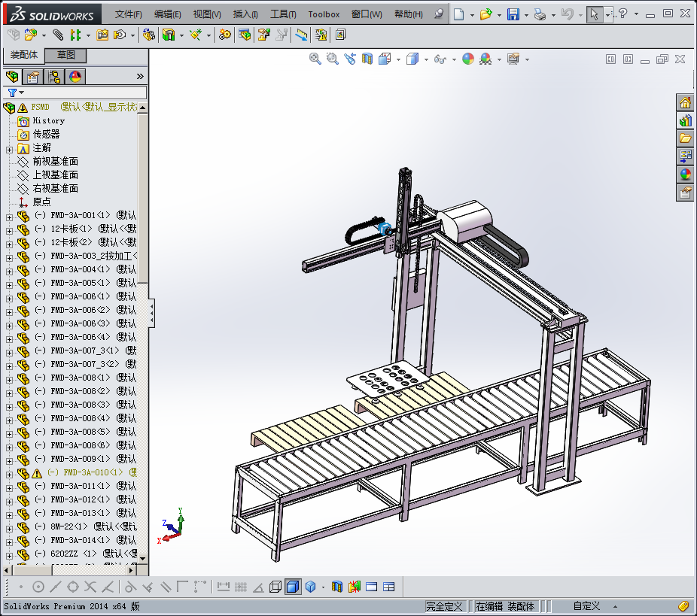The width and height of the screenshot is (697, 616).
Task: Open Hide/Show Items glasses dropdown arrow
Action: 454,59
